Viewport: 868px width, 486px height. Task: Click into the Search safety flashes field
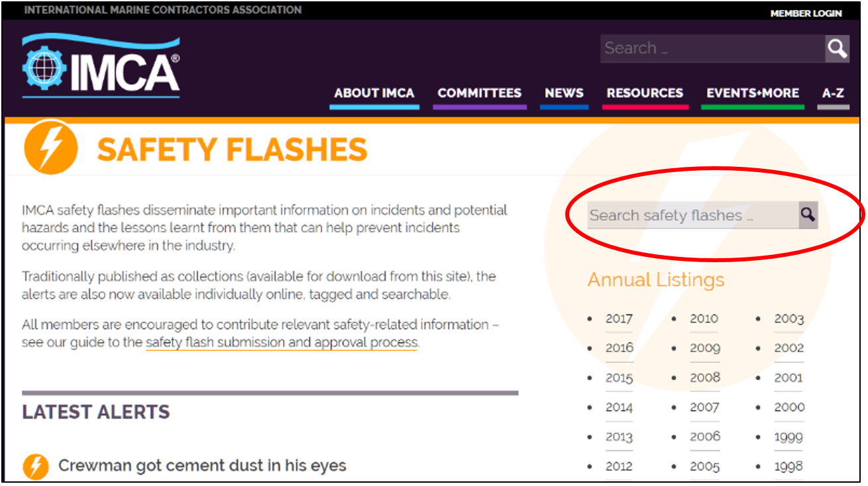point(692,215)
